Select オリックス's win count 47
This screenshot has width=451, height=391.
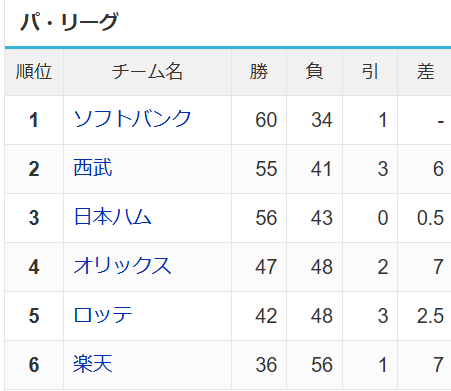coord(266,267)
